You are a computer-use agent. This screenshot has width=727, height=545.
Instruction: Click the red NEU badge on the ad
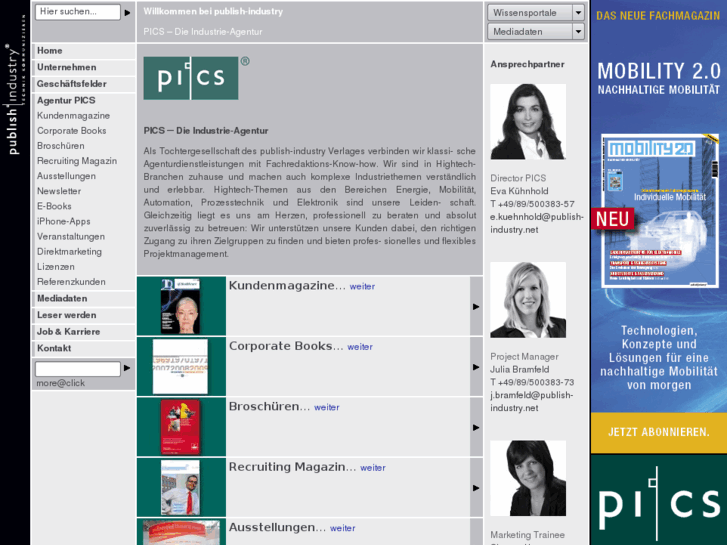[x=612, y=219]
